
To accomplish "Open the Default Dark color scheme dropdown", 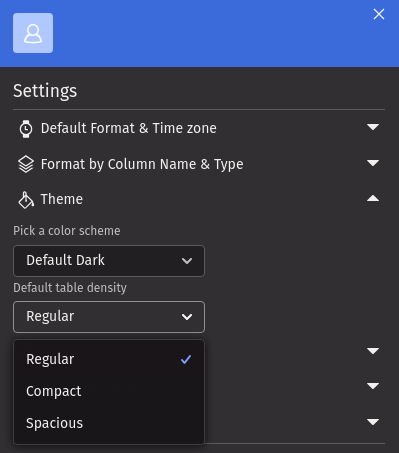I will pyautogui.click(x=109, y=261).
